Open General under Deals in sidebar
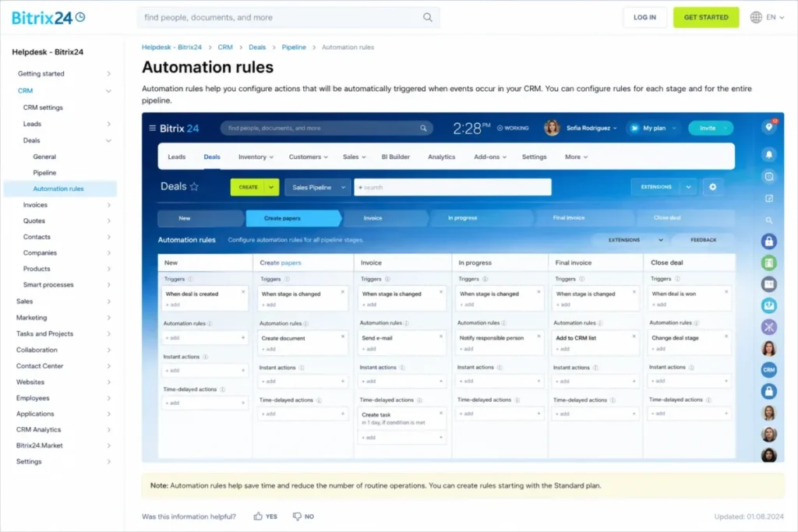The image size is (798, 532). coord(44,157)
